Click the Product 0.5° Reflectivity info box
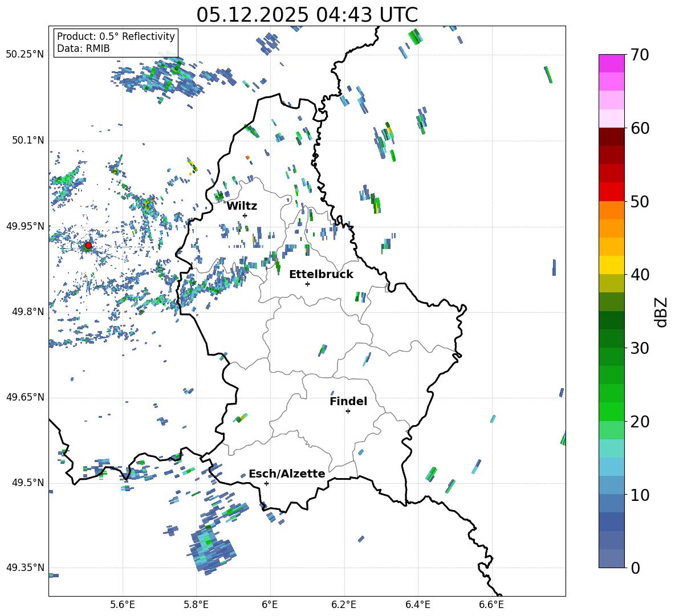The image size is (675, 616). coord(116,43)
